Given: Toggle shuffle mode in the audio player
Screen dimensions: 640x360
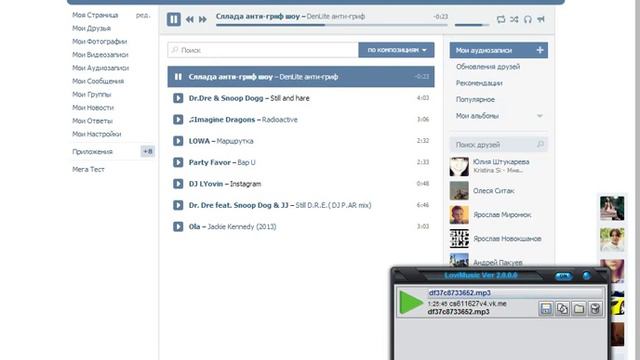Looking at the screenshot, I should [x=514, y=19].
